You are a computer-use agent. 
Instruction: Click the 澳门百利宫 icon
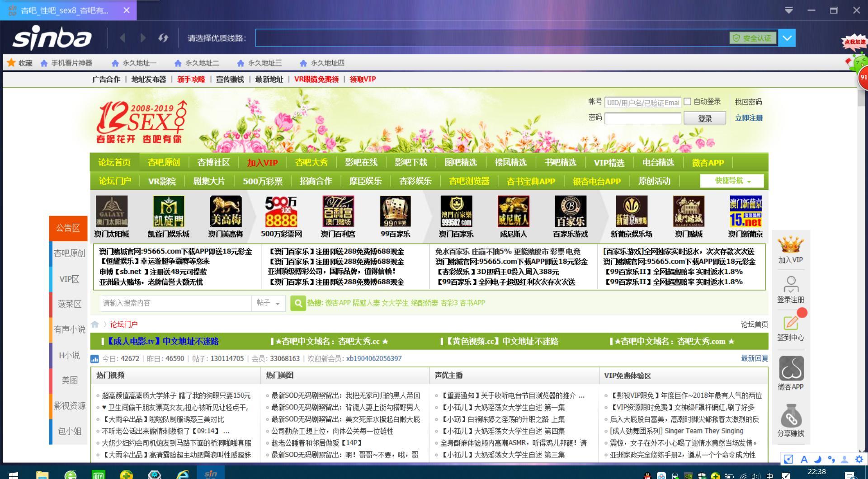pos(338,211)
